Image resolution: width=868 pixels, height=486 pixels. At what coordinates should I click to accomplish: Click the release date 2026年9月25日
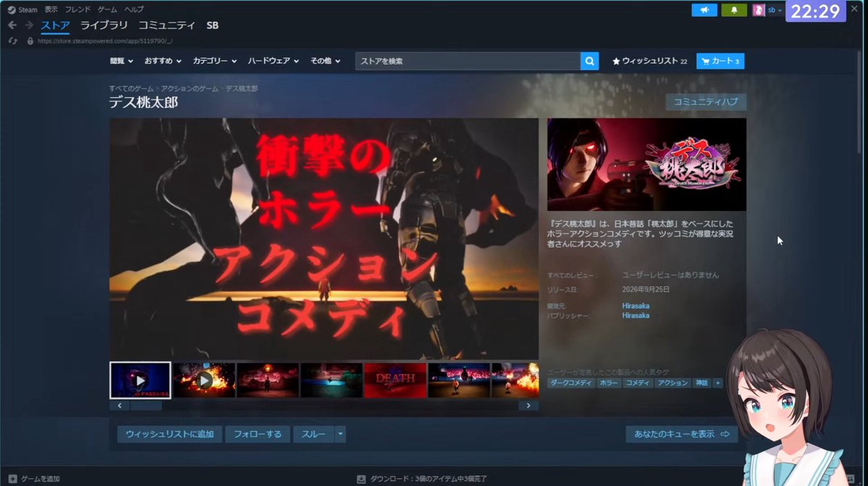[x=646, y=290]
